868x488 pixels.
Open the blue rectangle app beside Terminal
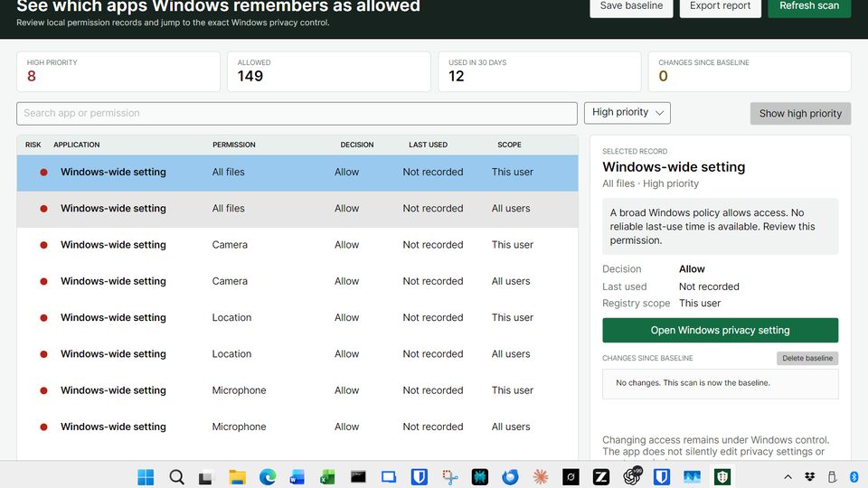(x=389, y=476)
